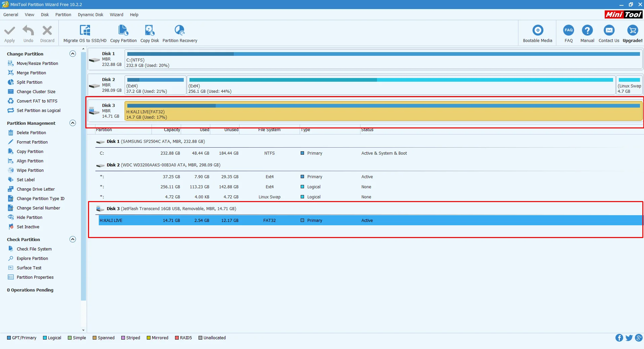Click the Migrate OS to SSD/HD icon
Image resolution: width=644 pixels, height=349 pixels.
85,31
